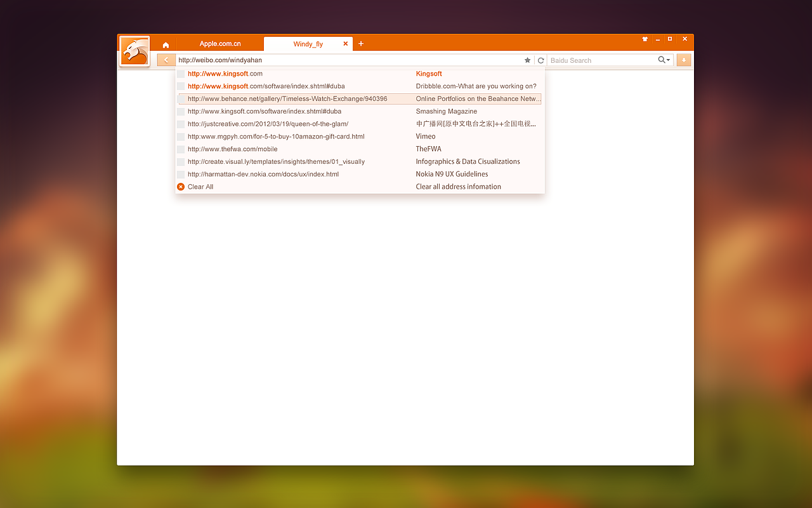Open the harmattan-dev.nokia.com docs URL

(263, 174)
